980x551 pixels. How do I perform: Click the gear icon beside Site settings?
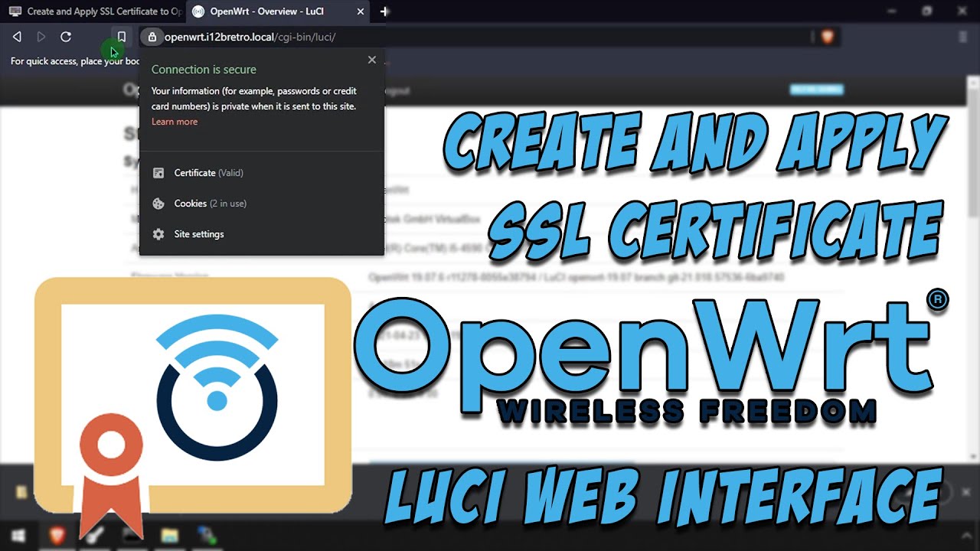[x=158, y=234]
